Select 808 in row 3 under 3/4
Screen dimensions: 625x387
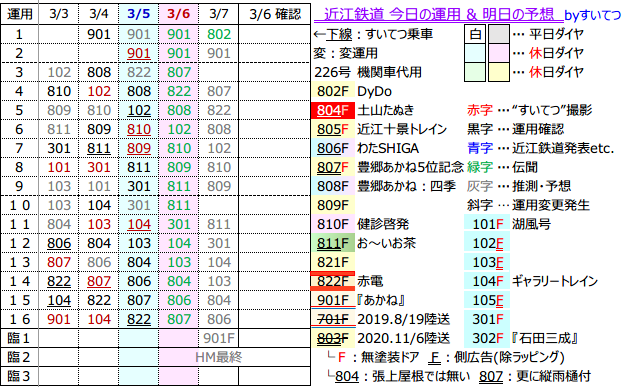coord(98,72)
